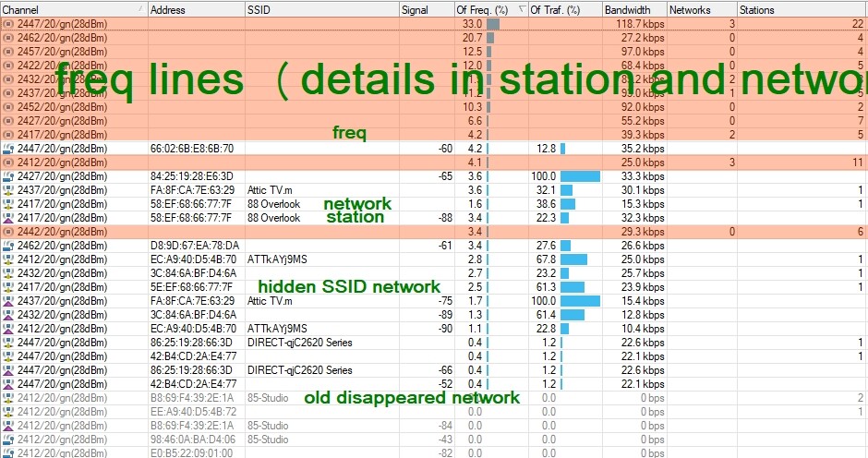Click the frequency icon on the 118.7 kbps row
The image size is (868, 458).
pyautogui.click(x=7, y=24)
